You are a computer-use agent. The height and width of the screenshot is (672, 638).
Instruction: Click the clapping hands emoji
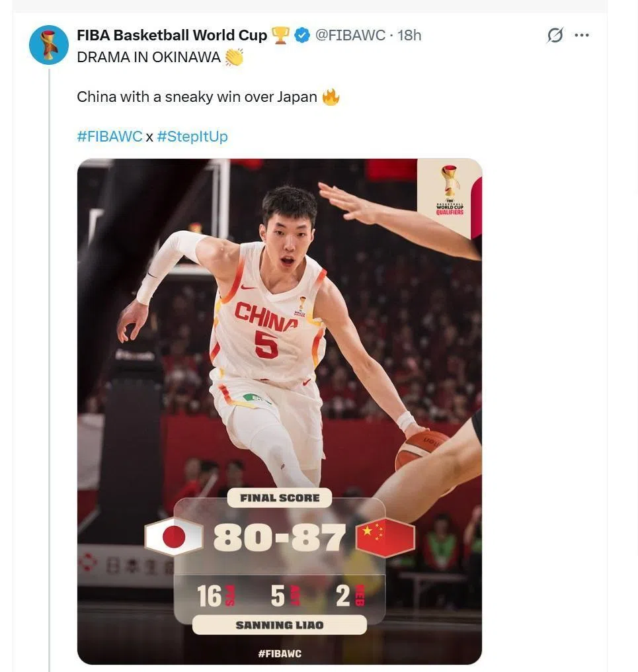click(x=234, y=58)
